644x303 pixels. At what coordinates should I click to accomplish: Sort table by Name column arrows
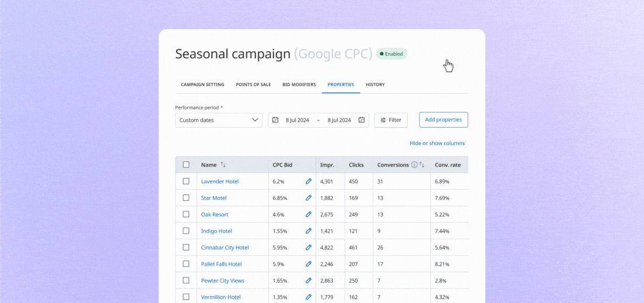(x=223, y=165)
